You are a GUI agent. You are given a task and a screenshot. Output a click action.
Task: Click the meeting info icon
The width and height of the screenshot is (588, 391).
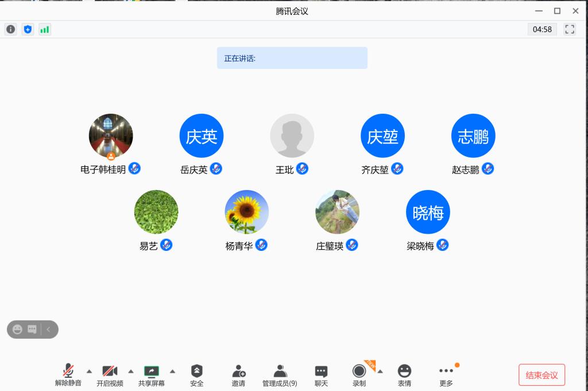click(10, 29)
